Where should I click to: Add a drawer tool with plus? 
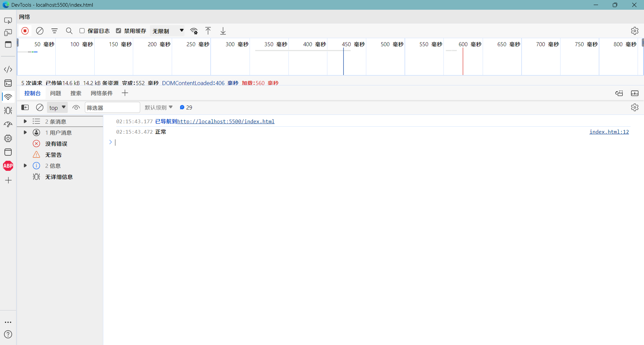[x=125, y=93]
